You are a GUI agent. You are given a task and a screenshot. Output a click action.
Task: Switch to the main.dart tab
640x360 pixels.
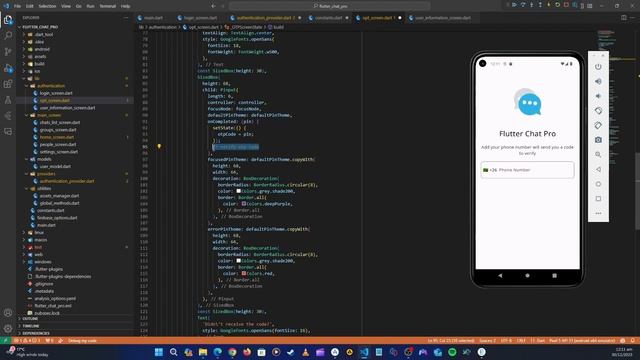[x=153, y=18]
